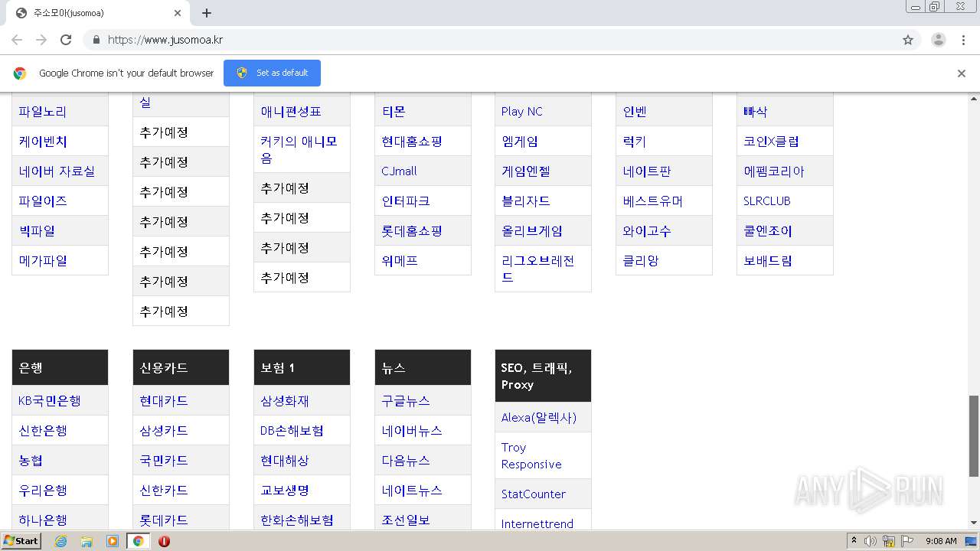This screenshot has width=980, height=551.
Task: Click the red stop-sign taskbar icon
Action: (x=164, y=541)
